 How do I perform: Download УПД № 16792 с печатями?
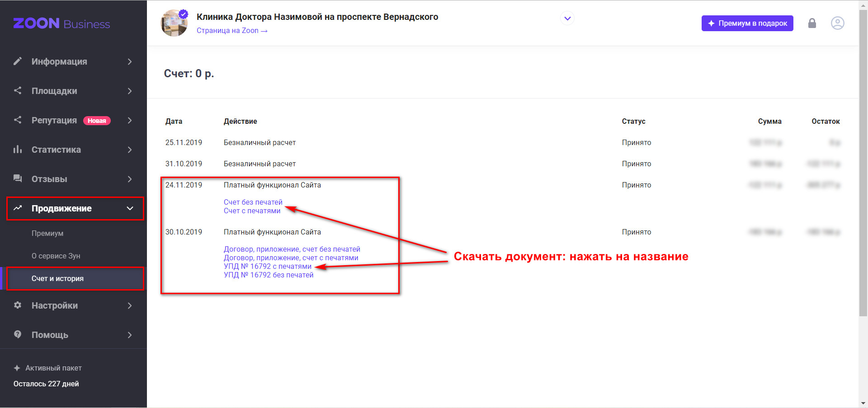point(268,266)
